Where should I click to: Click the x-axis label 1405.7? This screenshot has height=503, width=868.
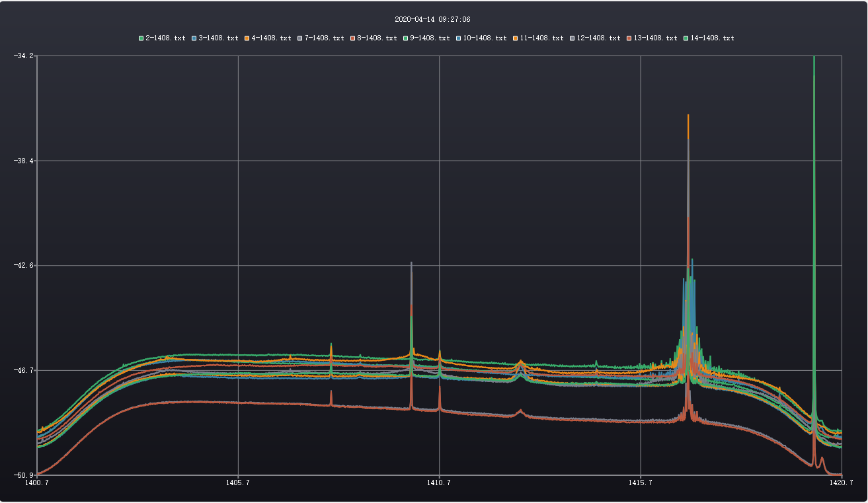238,483
